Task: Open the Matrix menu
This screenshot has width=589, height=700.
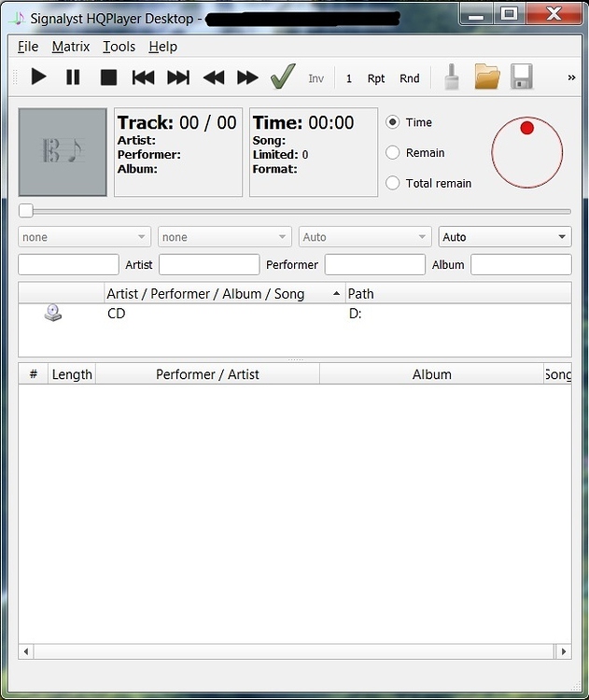Action: (71, 47)
